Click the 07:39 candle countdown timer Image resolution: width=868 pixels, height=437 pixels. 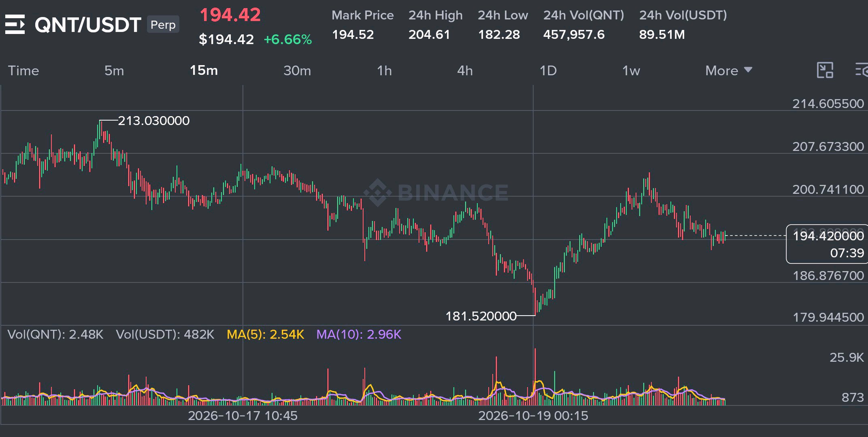(847, 253)
